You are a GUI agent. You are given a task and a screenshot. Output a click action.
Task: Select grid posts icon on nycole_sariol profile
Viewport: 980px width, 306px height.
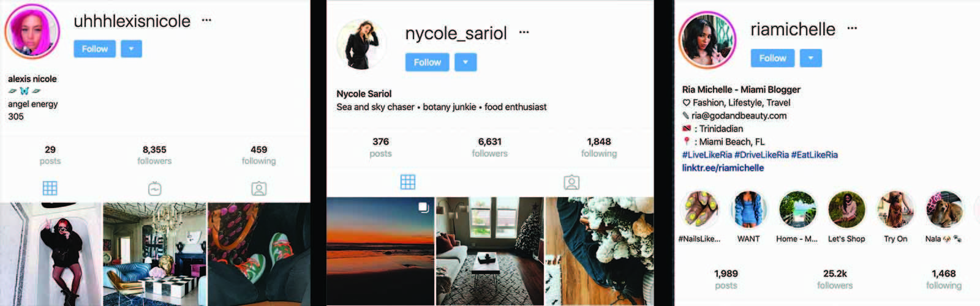pyautogui.click(x=408, y=182)
